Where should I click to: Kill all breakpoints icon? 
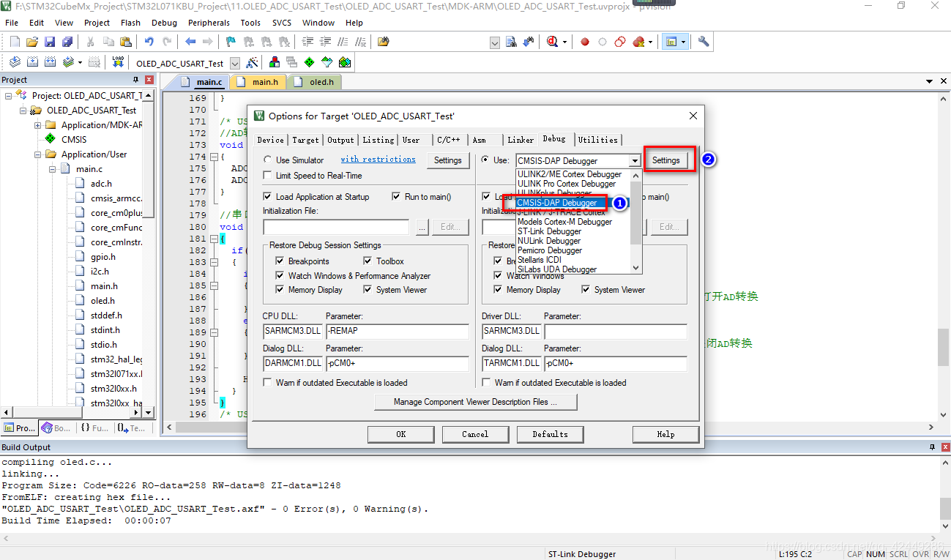(x=638, y=42)
